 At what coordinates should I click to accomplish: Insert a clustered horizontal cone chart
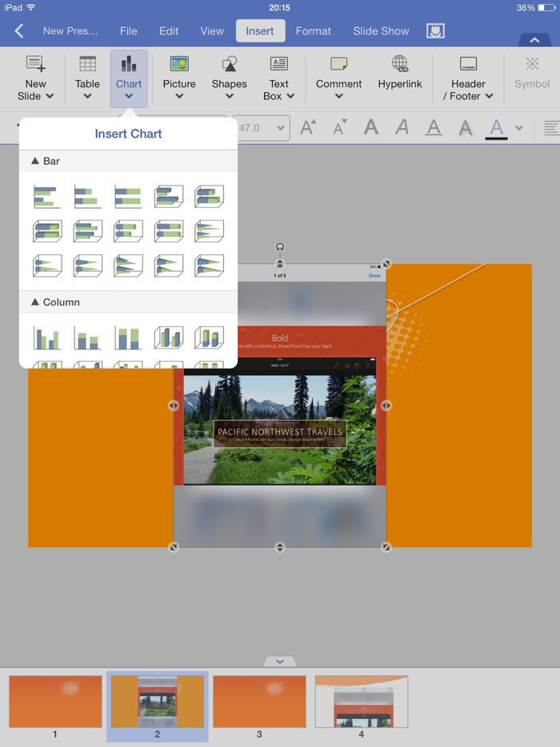[210, 231]
